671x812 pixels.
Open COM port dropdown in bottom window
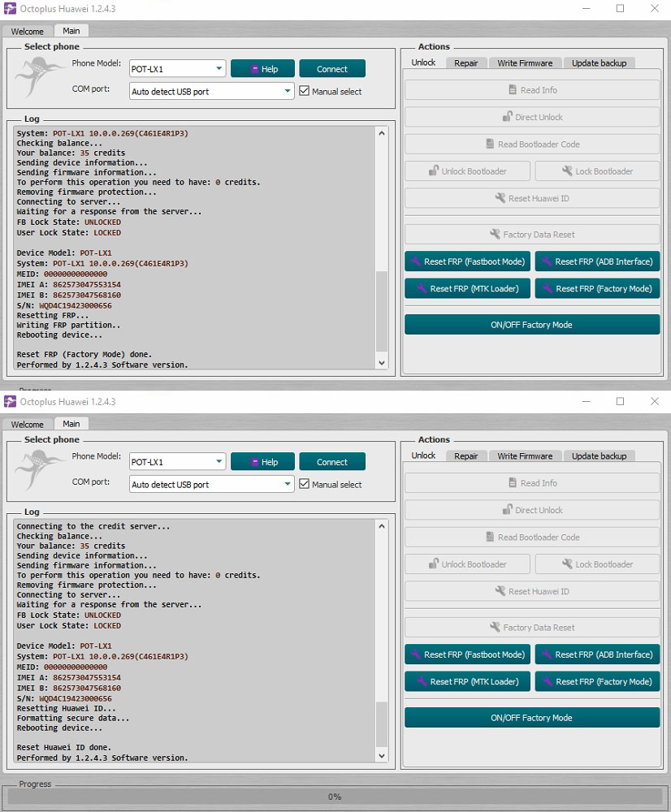point(211,485)
